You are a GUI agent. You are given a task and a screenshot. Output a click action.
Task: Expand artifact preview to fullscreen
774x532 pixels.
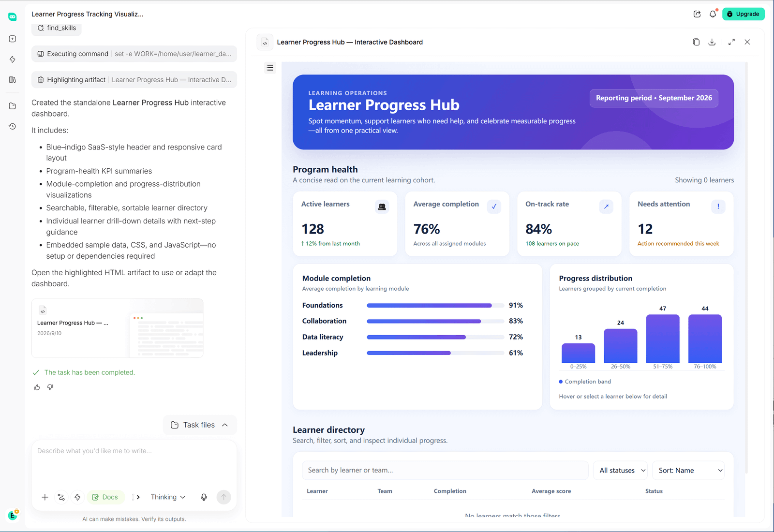tap(731, 42)
